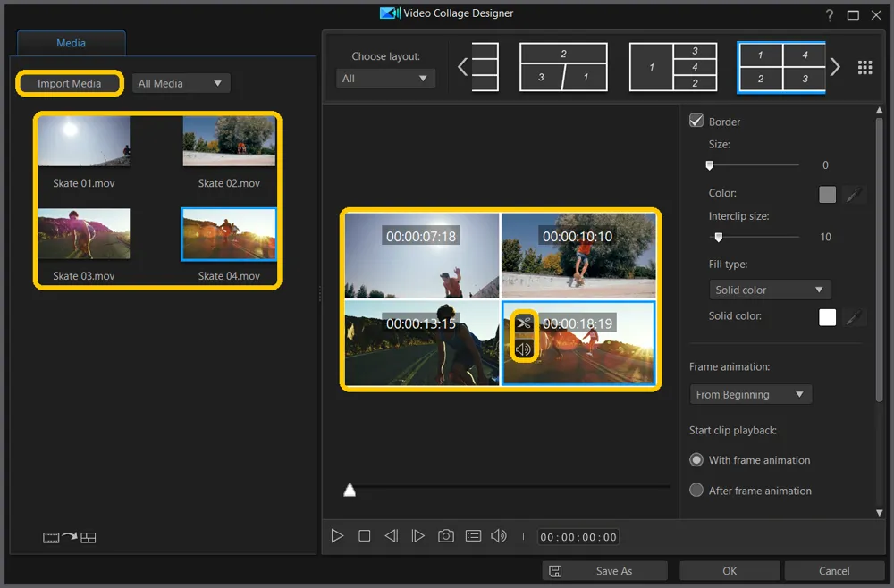Open help with the question mark
Viewport: 894px width, 588px height.
pyautogui.click(x=830, y=15)
